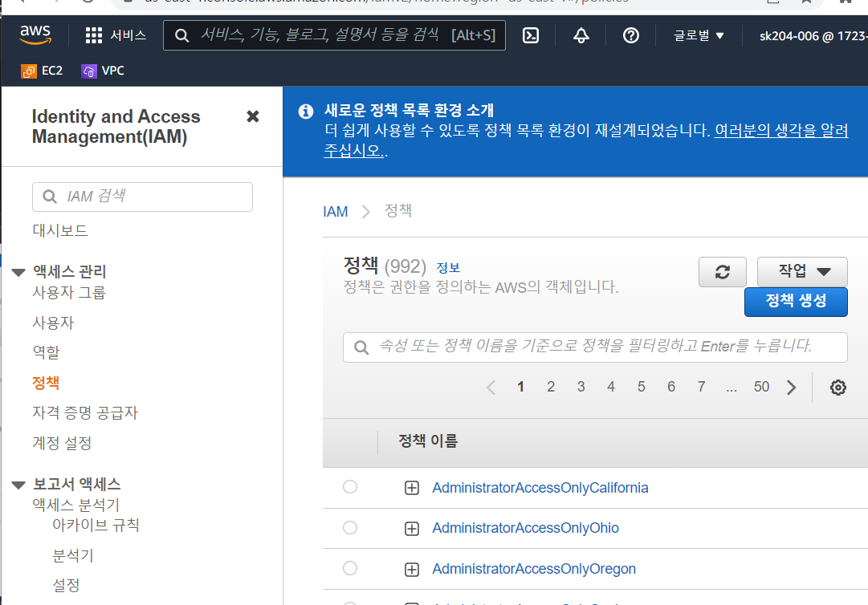Open the sk204-006 account menu
The image size is (868, 605).
813,35
